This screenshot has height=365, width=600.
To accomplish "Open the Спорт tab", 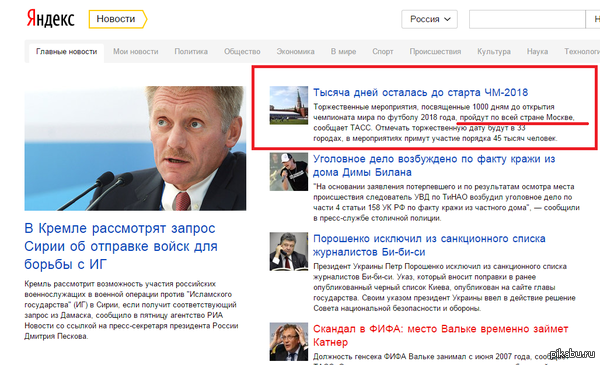I will point(383,52).
